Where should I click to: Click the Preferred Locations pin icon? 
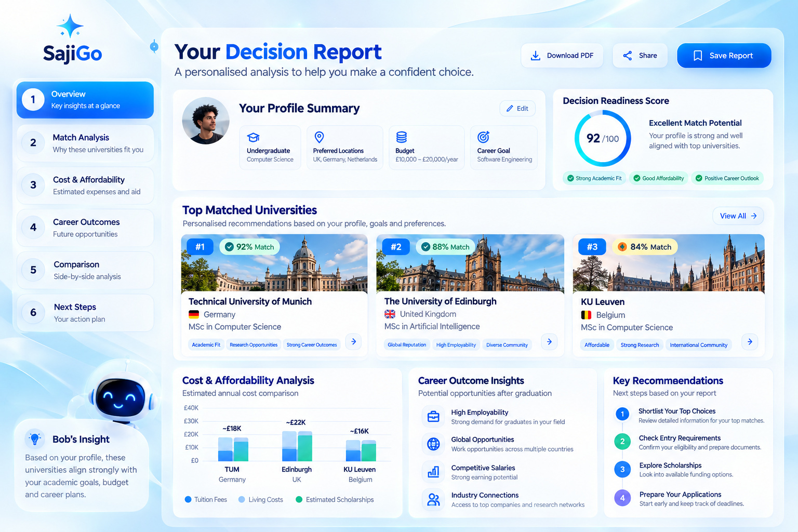click(320, 137)
